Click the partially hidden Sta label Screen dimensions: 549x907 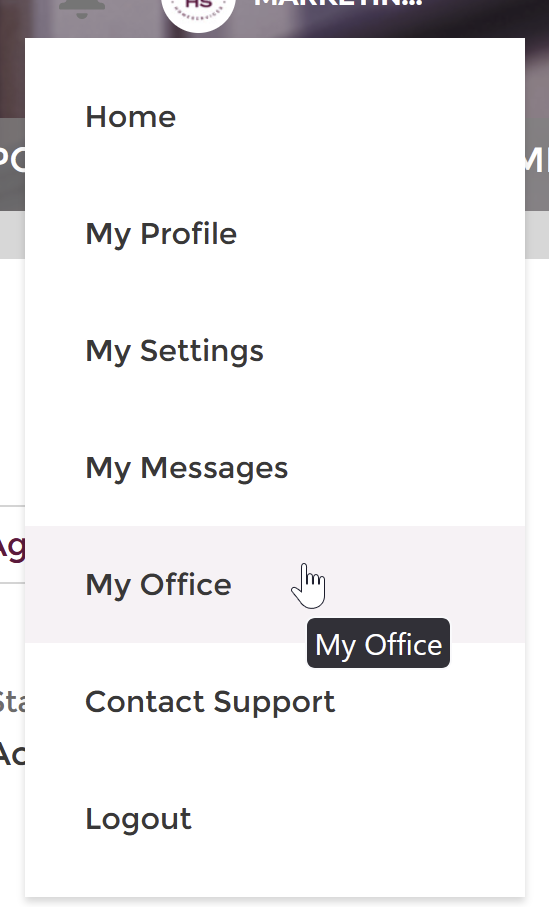[12, 702]
